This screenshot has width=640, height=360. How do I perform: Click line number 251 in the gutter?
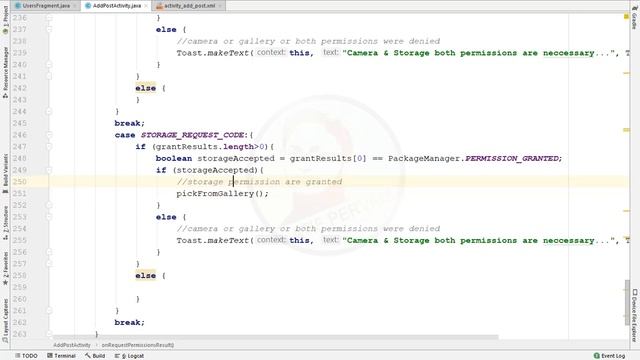click(19, 193)
